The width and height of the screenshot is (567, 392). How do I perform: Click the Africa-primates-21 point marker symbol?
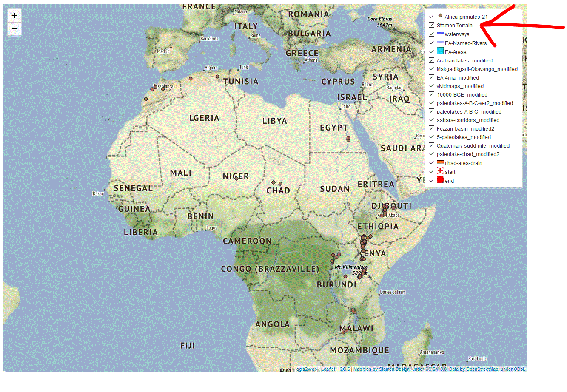coord(439,17)
